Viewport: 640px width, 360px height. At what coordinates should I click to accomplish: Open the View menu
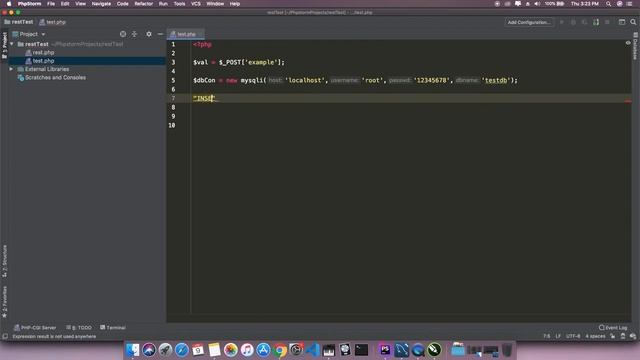80,4
